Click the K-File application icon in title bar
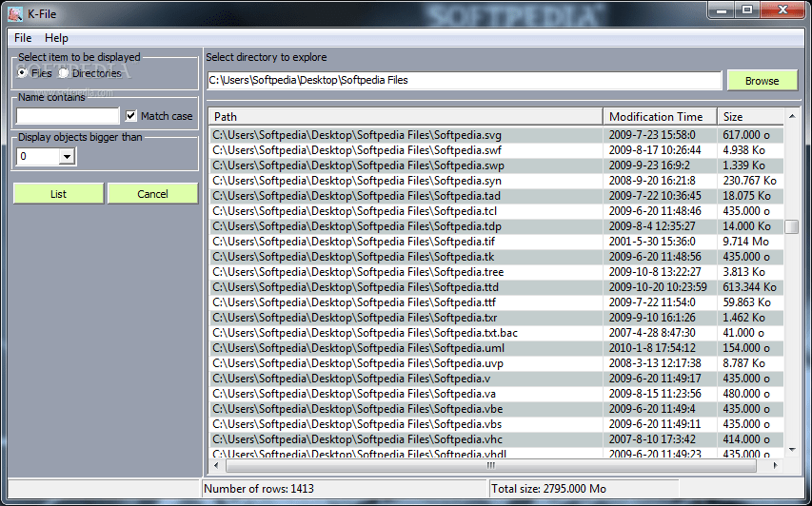Viewport: 812px width, 506px height. click(15, 13)
